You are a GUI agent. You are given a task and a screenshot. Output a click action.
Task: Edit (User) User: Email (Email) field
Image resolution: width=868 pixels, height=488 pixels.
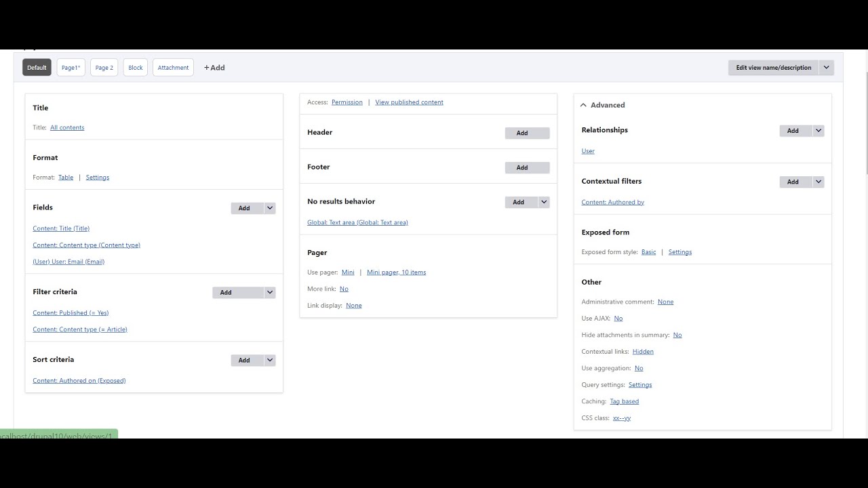click(x=68, y=262)
